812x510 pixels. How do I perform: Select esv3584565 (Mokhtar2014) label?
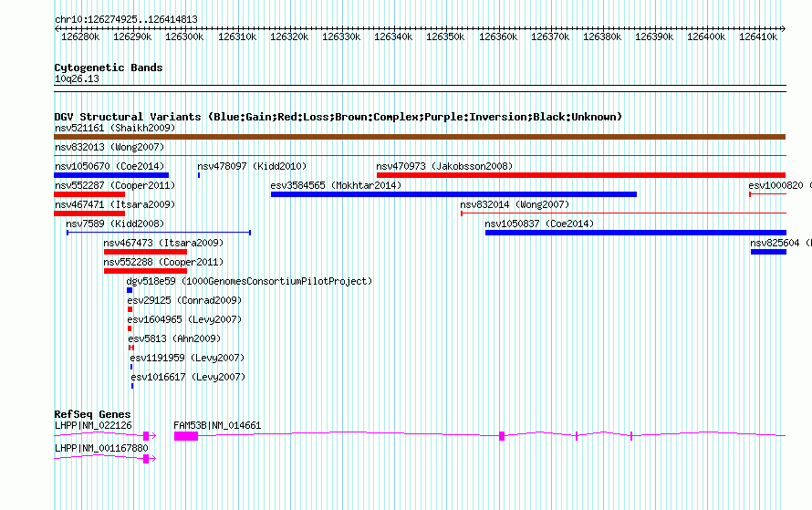click(336, 185)
